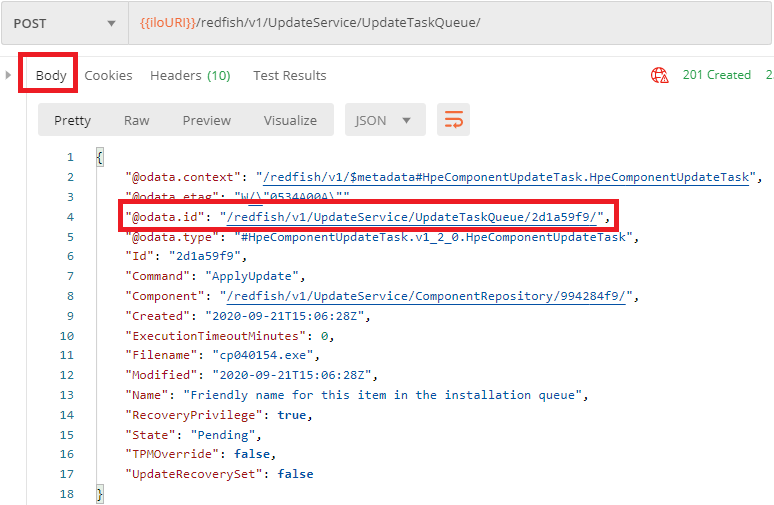Click the network globe warning icon
The width and height of the screenshot is (774, 505).
click(659, 75)
